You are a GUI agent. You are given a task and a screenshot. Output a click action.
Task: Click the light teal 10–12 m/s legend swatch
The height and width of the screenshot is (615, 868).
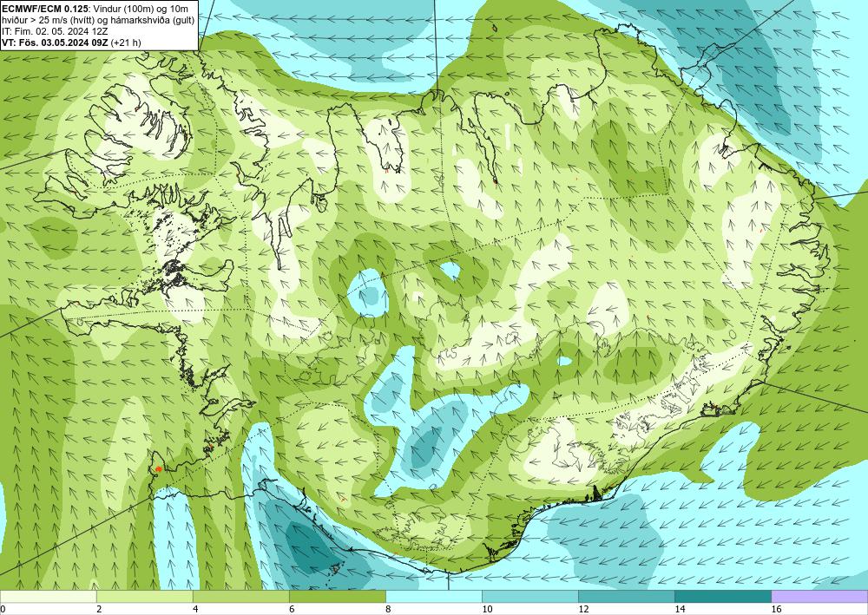click(x=530, y=597)
